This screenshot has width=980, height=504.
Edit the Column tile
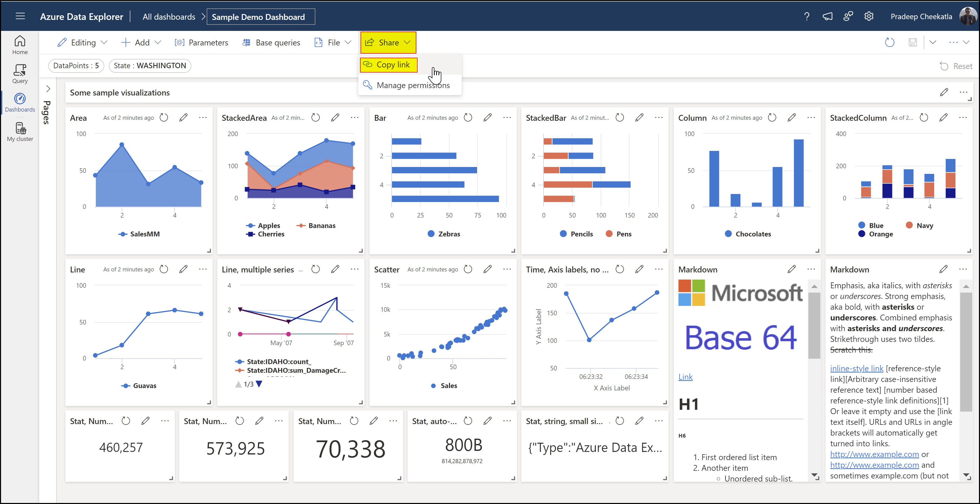pyautogui.click(x=792, y=117)
